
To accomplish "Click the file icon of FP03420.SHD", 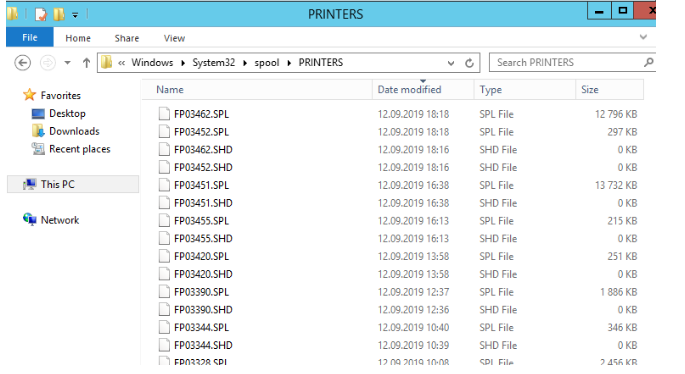I will click(164, 274).
